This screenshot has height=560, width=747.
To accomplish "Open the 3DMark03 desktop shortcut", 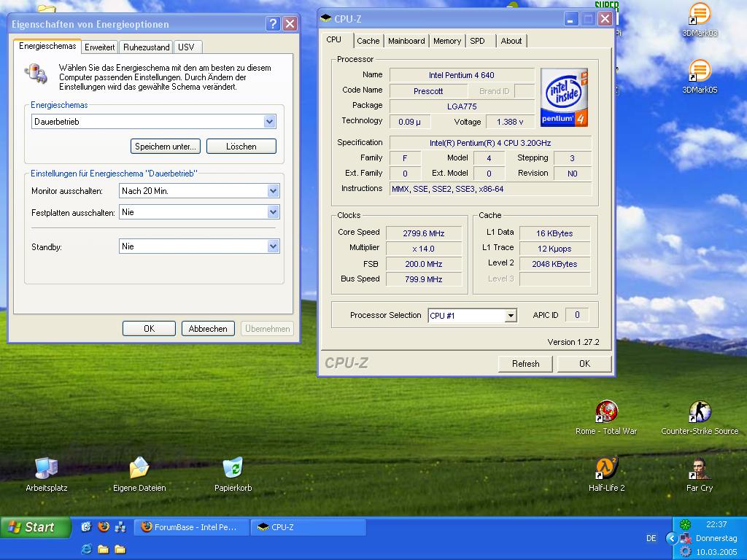I will pyautogui.click(x=700, y=20).
